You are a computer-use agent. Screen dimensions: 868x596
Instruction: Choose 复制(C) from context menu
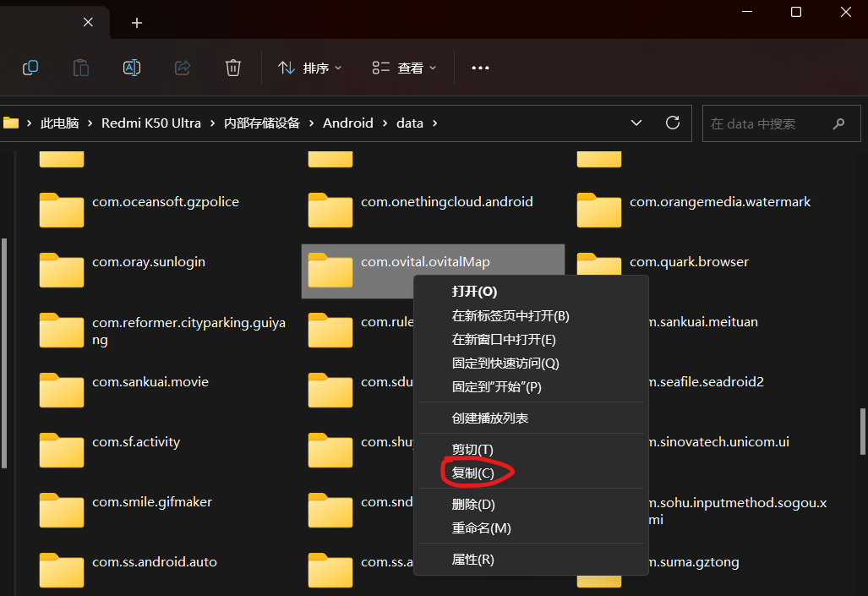pos(530,473)
